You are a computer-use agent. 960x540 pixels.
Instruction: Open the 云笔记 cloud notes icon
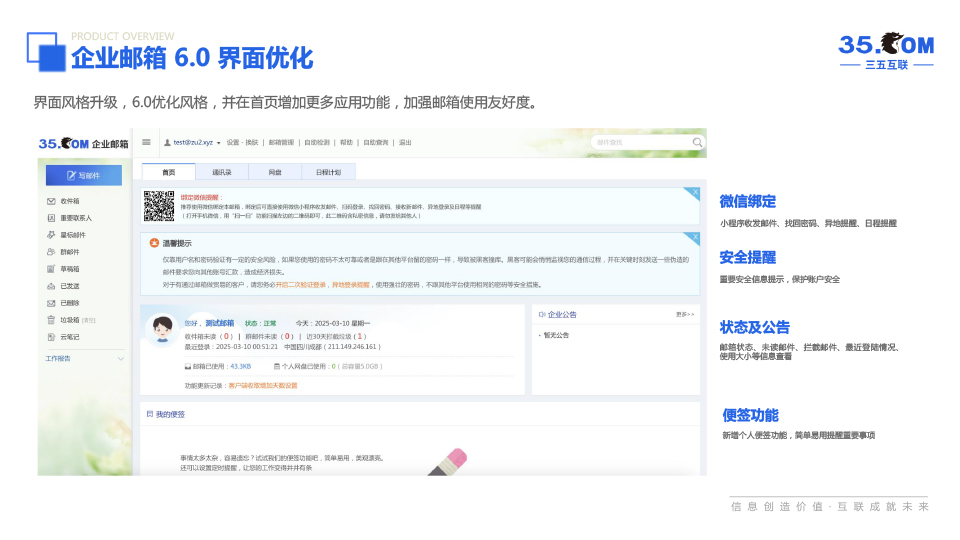pos(51,337)
